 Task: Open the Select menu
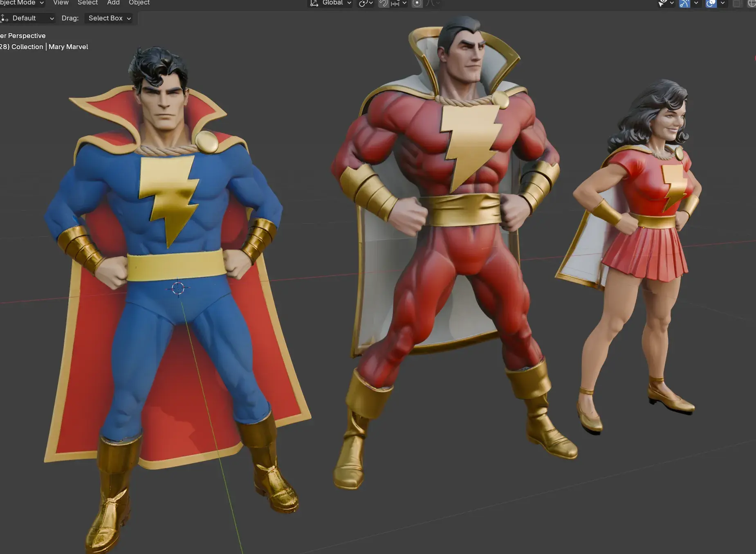(87, 2)
